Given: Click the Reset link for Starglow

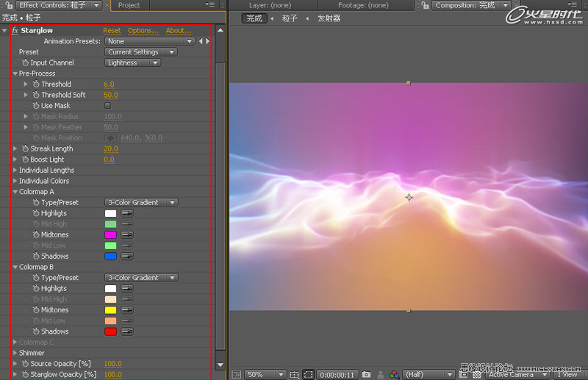Looking at the screenshot, I should (112, 31).
